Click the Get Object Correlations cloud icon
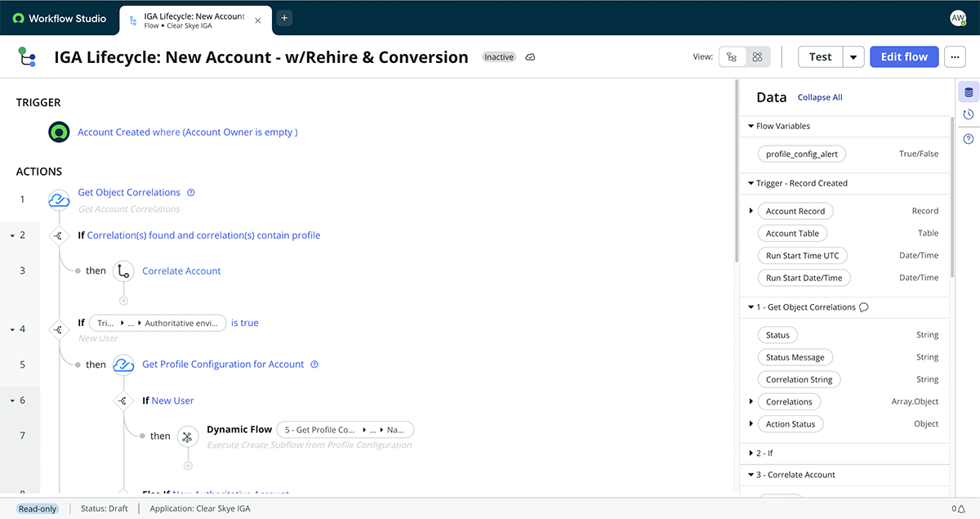The image size is (980, 519). click(x=59, y=199)
